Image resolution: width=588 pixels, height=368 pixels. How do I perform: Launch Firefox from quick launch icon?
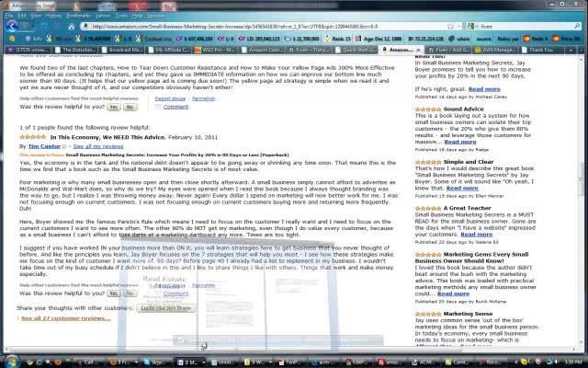57,362
